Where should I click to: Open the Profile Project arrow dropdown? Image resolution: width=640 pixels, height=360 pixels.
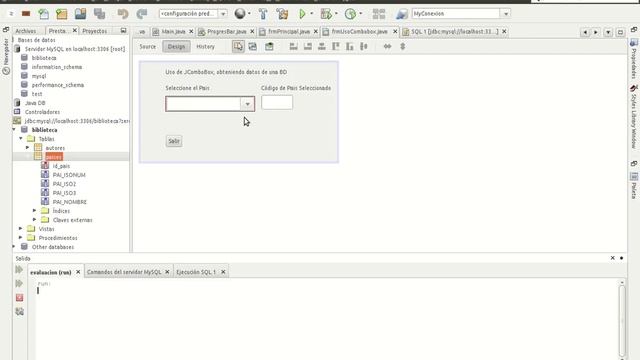[361, 14]
